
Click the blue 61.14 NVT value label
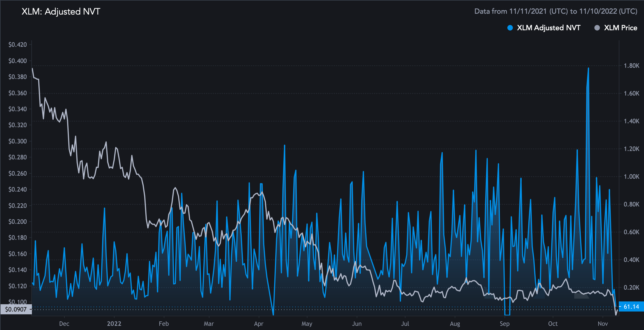tap(631, 306)
